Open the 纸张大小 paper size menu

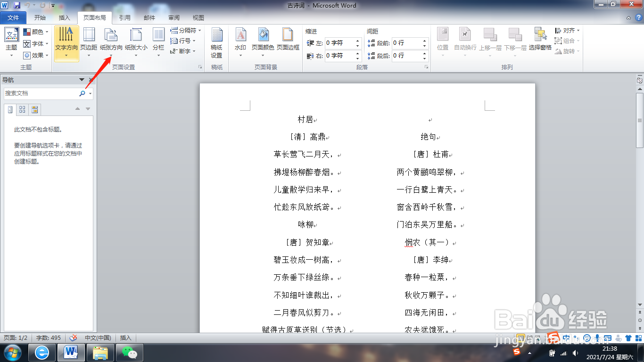coord(136,42)
